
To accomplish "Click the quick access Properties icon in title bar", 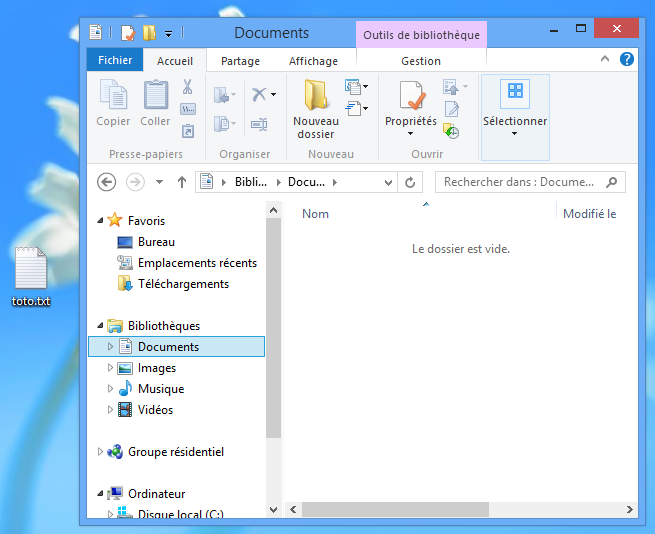I will coord(128,33).
